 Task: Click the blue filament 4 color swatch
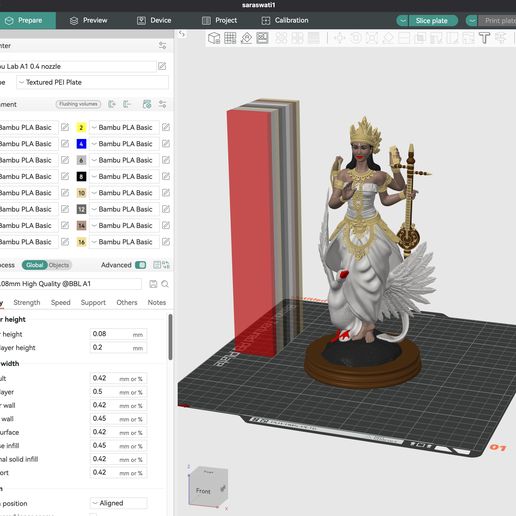click(81, 144)
